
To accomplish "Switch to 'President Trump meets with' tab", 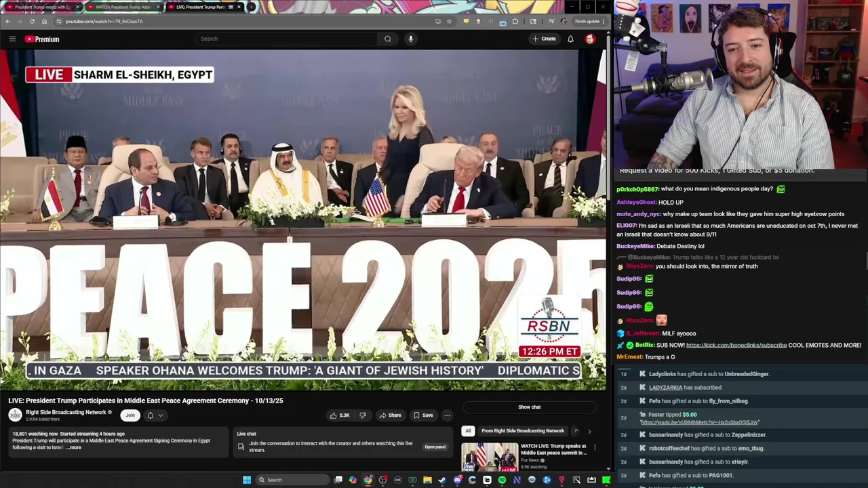I will tap(42, 7).
